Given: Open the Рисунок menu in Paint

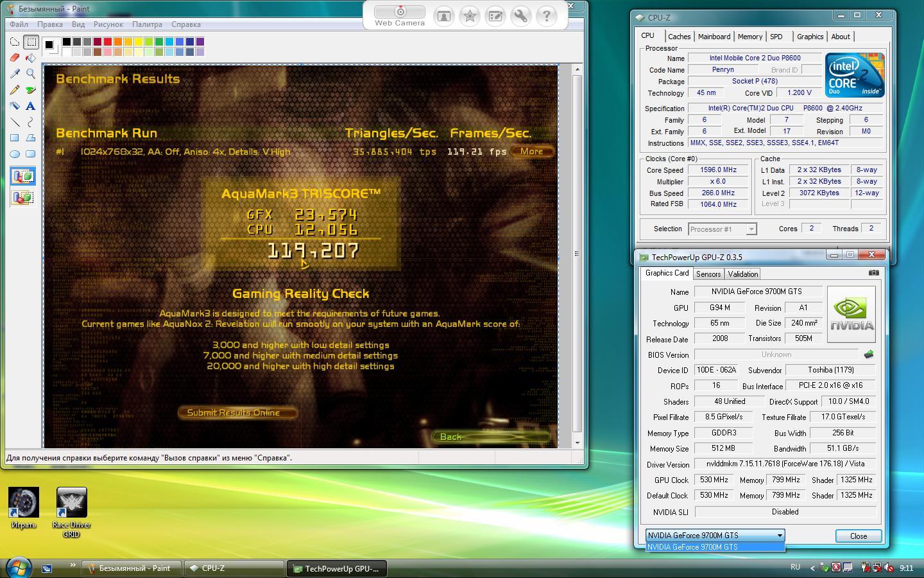Looking at the screenshot, I should (108, 24).
